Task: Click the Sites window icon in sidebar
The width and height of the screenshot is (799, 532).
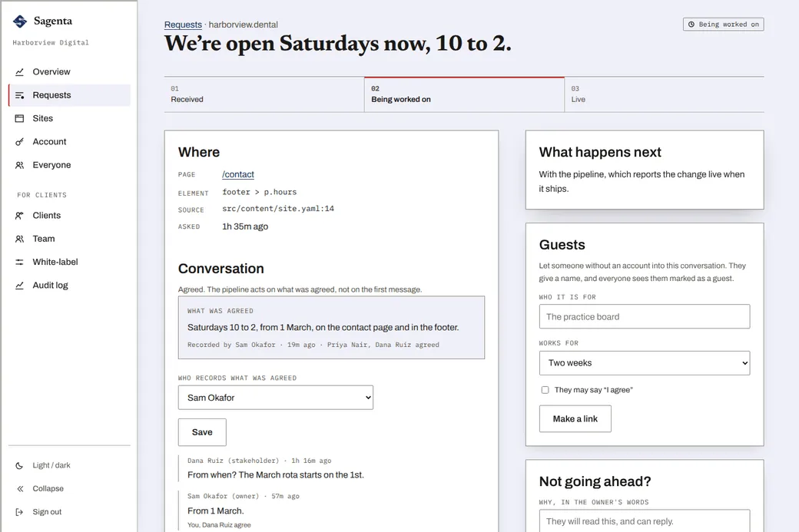Action: (x=19, y=119)
